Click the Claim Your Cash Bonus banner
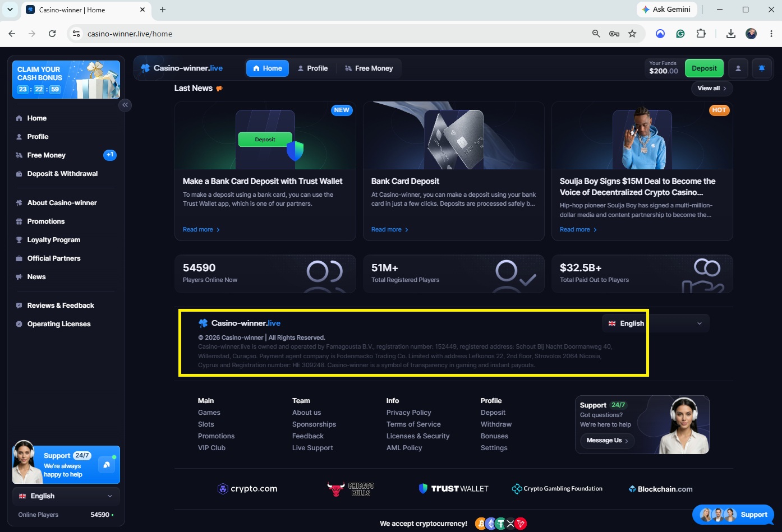 pos(66,80)
